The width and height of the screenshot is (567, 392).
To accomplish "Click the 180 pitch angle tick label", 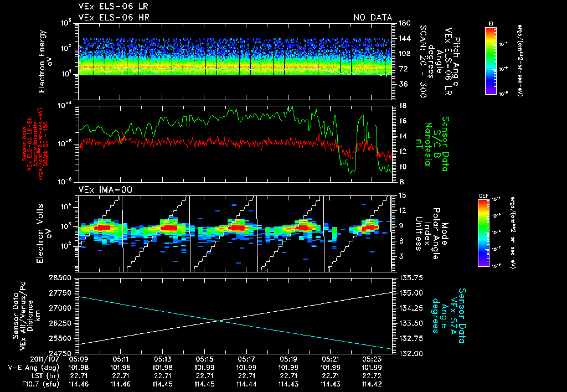I will [x=404, y=23].
